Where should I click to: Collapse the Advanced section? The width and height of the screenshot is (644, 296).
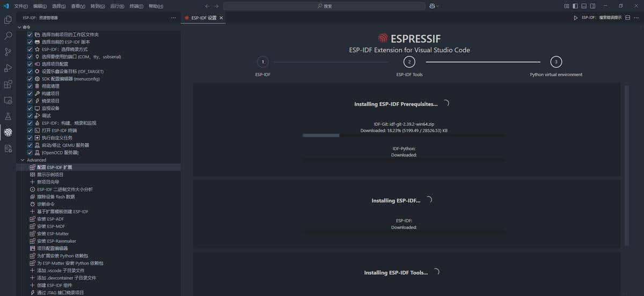(x=22, y=160)
